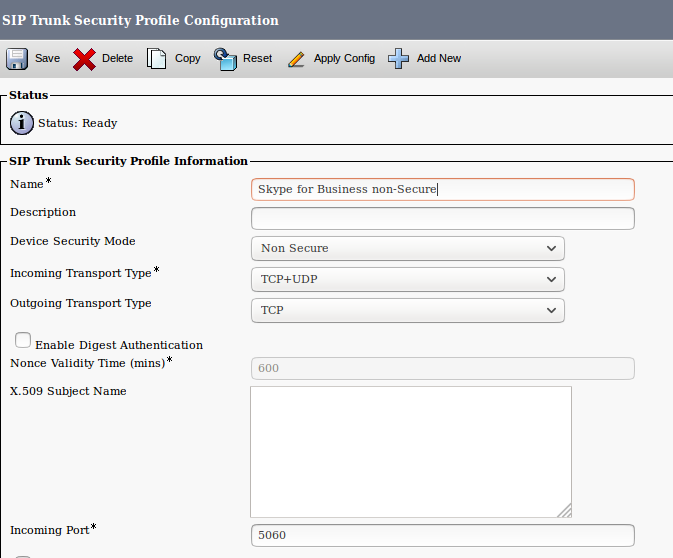This screenshot has width=673, height=558.
Task: Click the X.509 text area resize handle
Action: click(x=564, y=510)
